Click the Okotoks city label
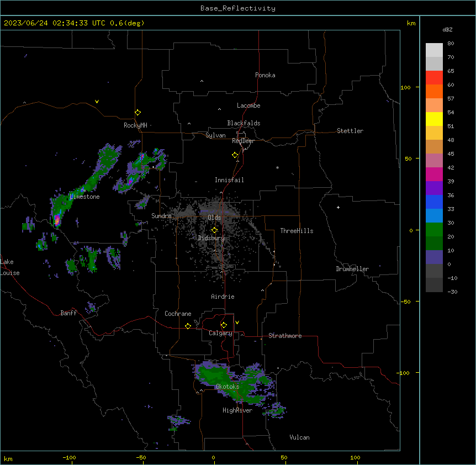This screenshot has width=476, height=465. pos(228,387)
